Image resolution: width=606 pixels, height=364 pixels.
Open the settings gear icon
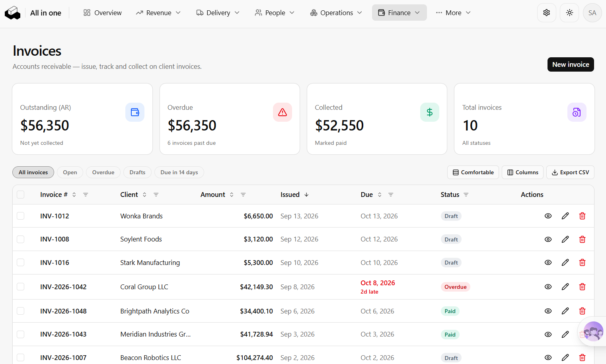click(546, 13)
